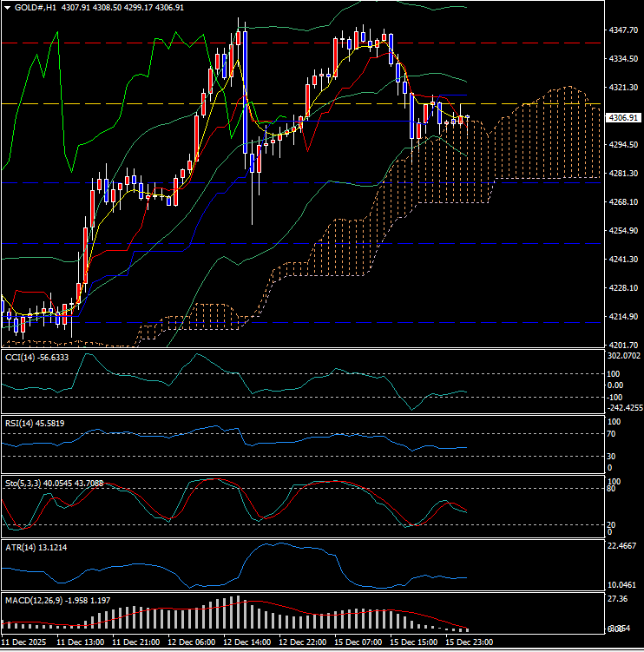Select the 11 Dec 2025 date label
The width and height of the screenshot is (644, 652).
pyautogui.click(x=26, y=642)
